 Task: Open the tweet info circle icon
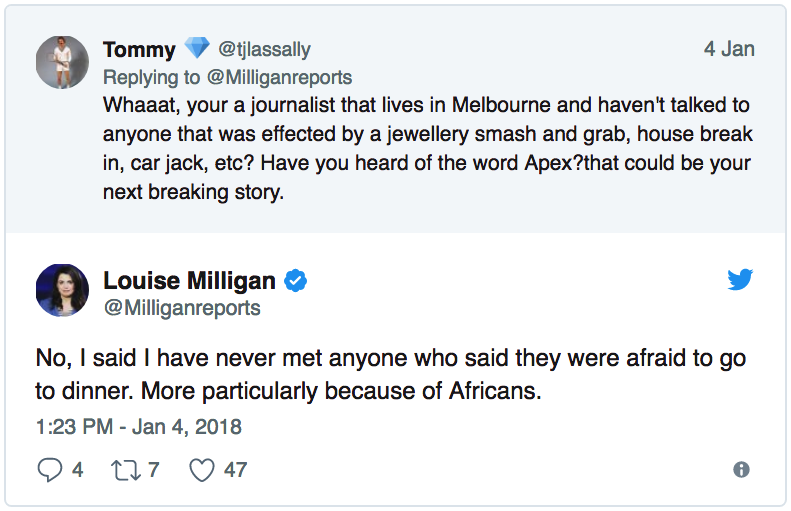(741, 469)
